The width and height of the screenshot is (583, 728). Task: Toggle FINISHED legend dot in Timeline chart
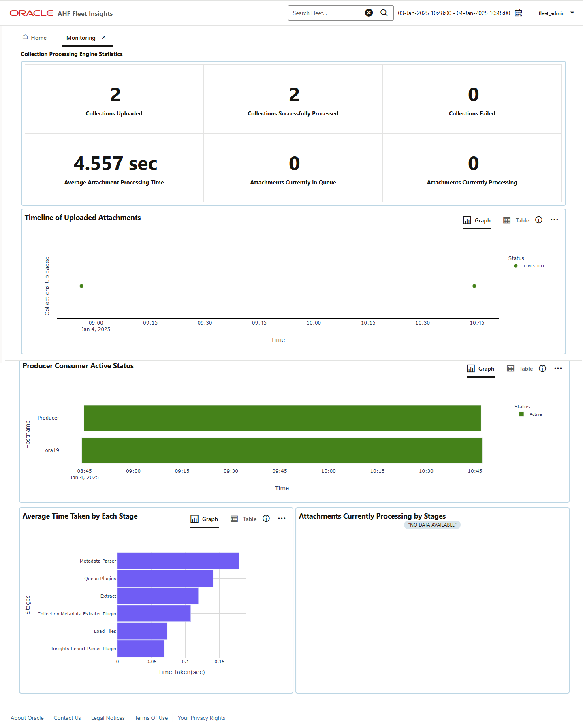[515, 266]
